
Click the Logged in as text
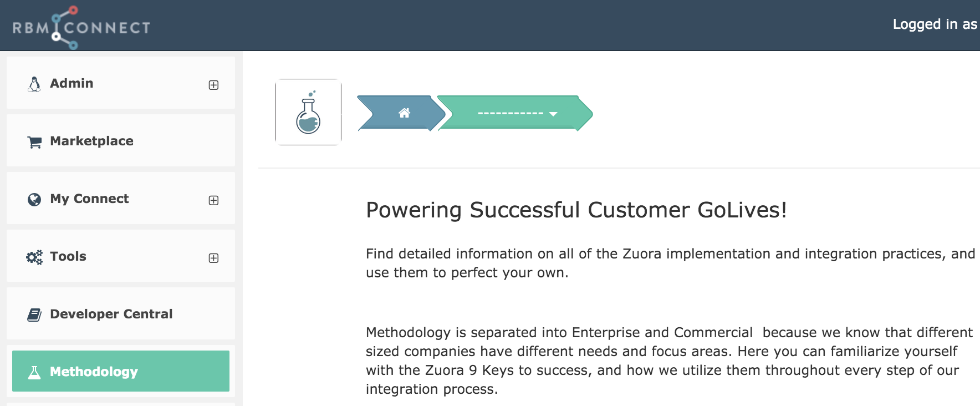click(935, 24)
